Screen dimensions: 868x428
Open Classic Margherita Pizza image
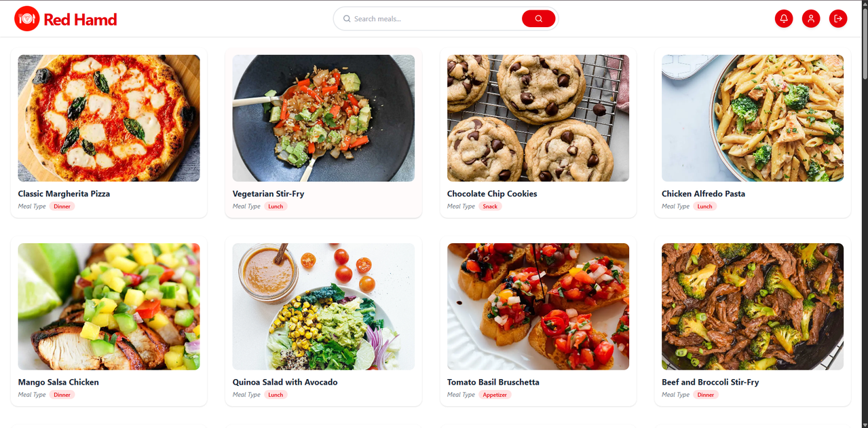coord(109,118)
